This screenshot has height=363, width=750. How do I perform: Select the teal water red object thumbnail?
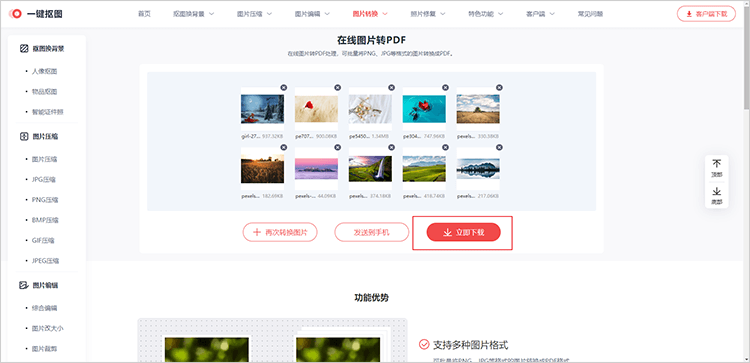(x=424, y=109)
